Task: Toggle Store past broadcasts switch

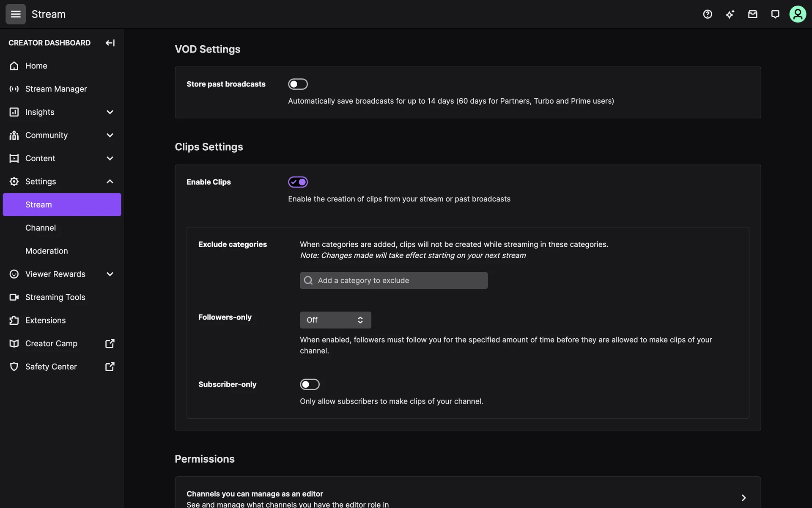Action: coord(298,84)
